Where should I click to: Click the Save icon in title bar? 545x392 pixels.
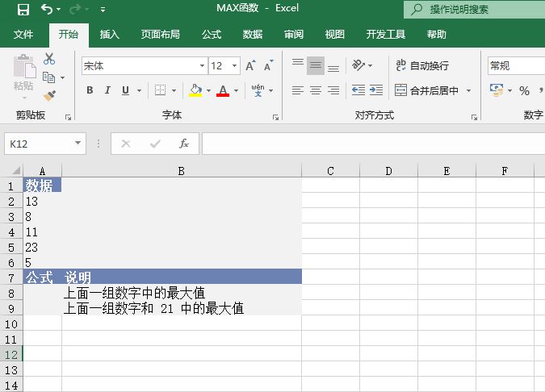[x=23, y=10]
